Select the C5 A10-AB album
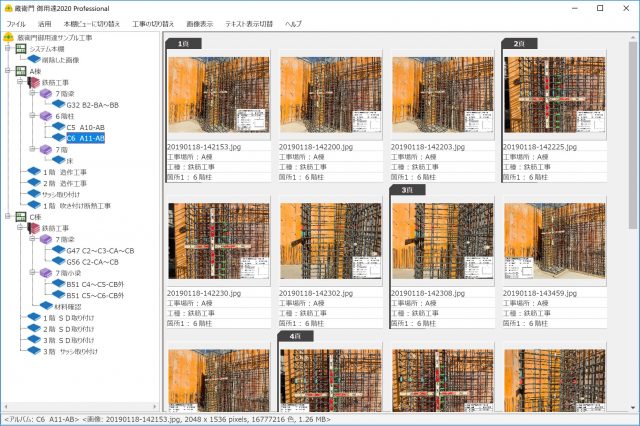 pyautogui.click(x=93, y=128)
